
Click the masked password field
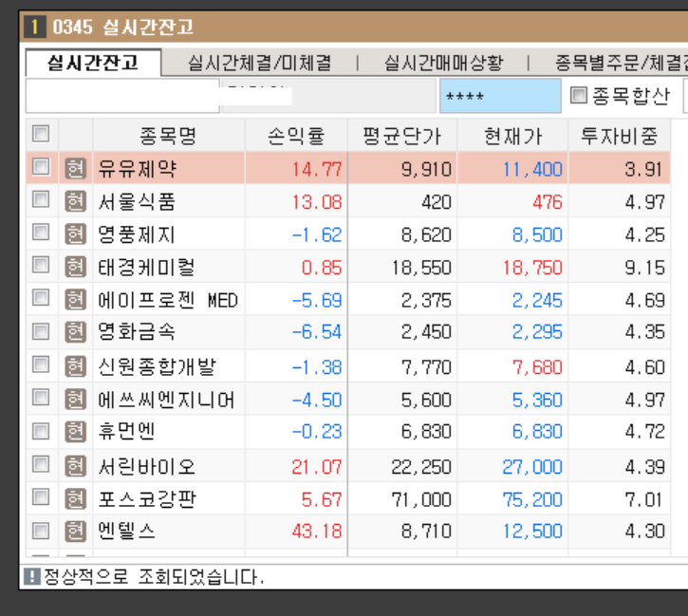coord(500,96)
